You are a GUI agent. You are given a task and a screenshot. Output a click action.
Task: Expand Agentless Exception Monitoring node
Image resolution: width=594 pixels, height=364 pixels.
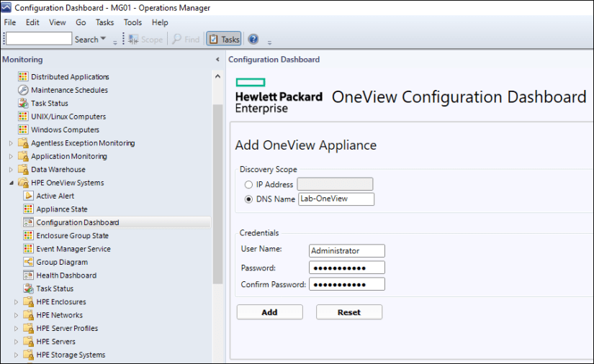[x=11, y=143]
